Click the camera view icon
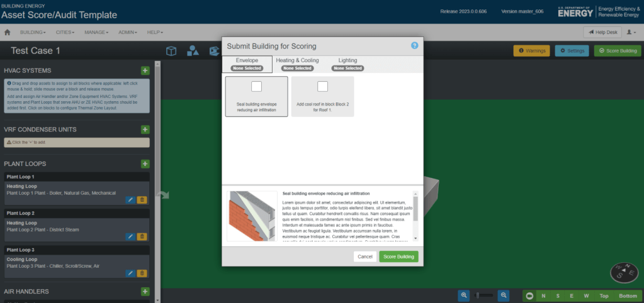Viewport: 644px width, 303px height. pyautogui.click(x=530, y=295)
